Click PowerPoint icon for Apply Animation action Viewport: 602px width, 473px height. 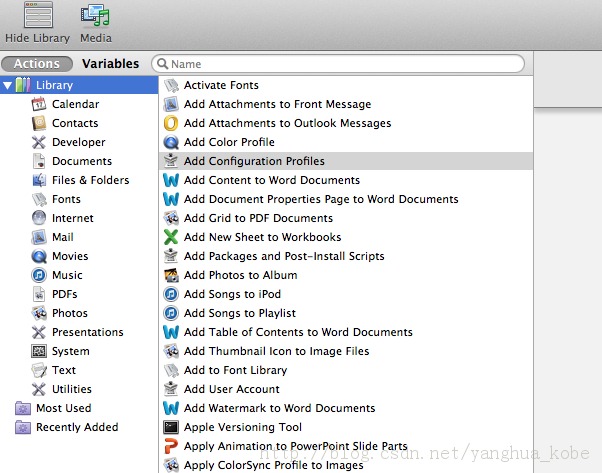coord(171,446)
